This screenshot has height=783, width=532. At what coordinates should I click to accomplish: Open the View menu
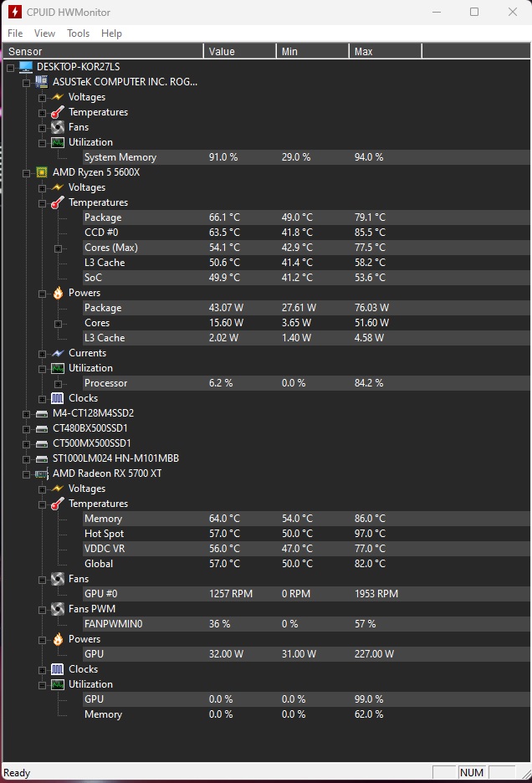44,33
